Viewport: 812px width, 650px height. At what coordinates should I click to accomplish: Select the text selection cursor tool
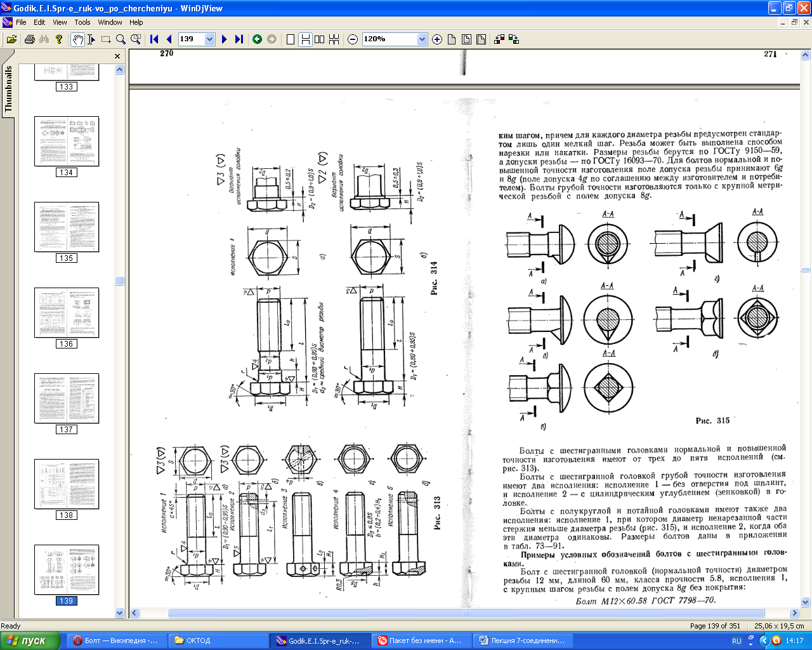[91, 39]
